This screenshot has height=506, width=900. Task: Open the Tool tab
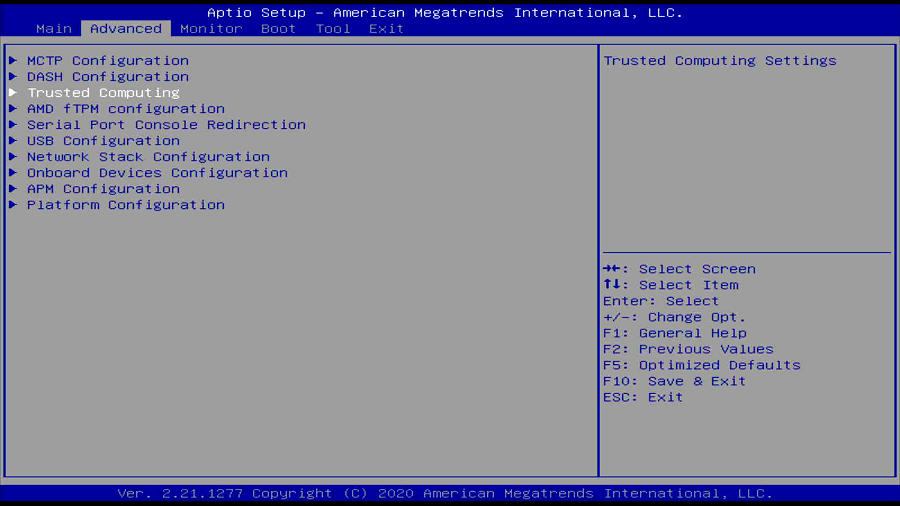333,29
